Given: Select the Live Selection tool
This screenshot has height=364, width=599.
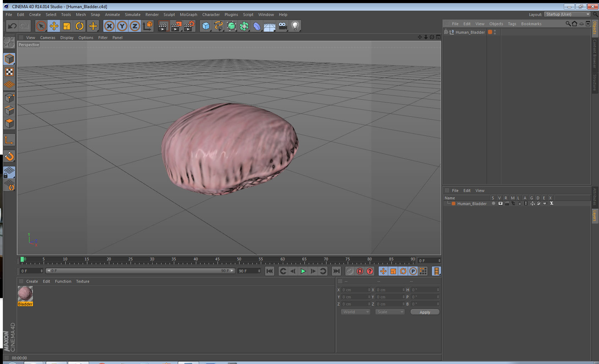Looking at the screenshot, I should click(41, 26).
